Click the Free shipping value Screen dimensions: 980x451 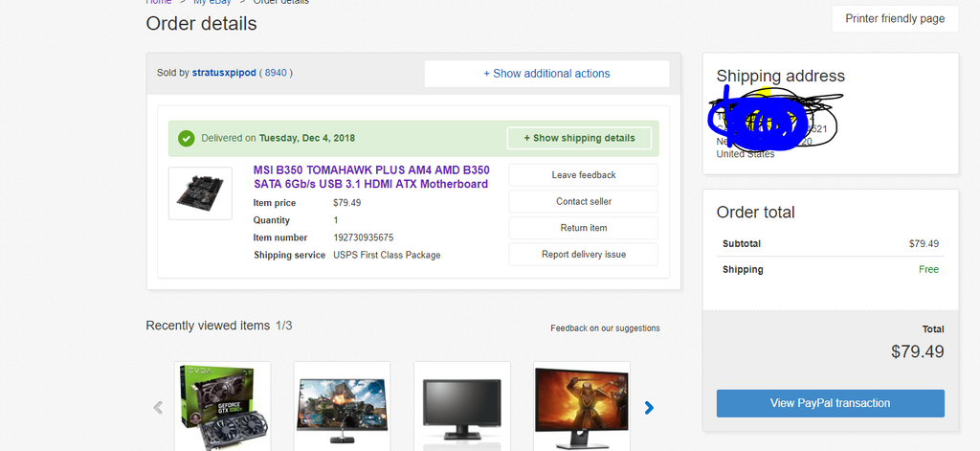pos(928,270)
